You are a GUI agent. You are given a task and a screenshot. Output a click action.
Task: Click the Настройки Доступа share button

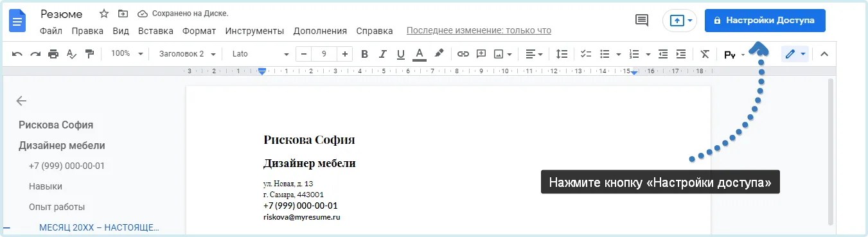click(765, 20)
